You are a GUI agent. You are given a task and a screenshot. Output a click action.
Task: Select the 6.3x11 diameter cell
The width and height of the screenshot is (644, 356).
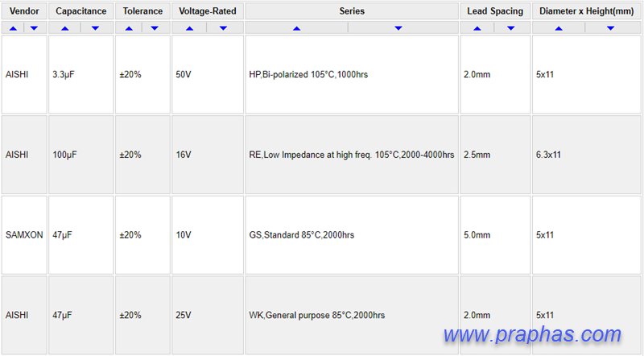pos(587,155)
